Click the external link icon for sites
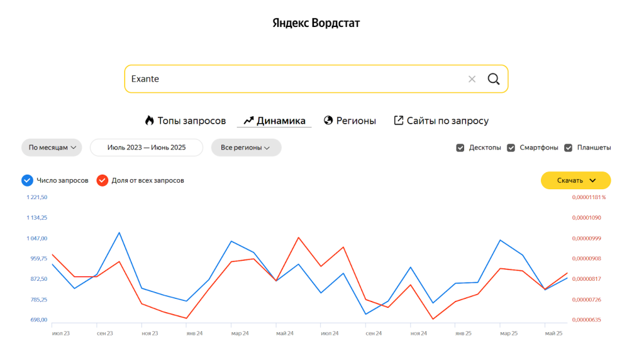Viewport: 644px width, 348px height. [x=398, y=121]
